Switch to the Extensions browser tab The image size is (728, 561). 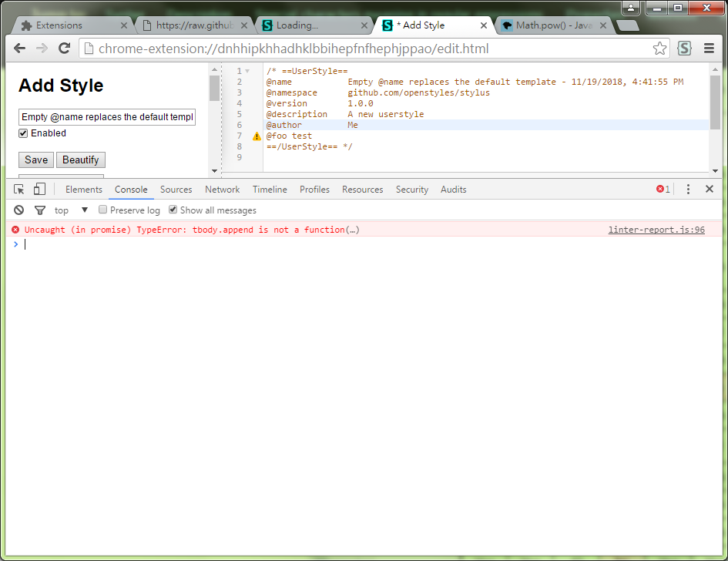pos(73,25)
